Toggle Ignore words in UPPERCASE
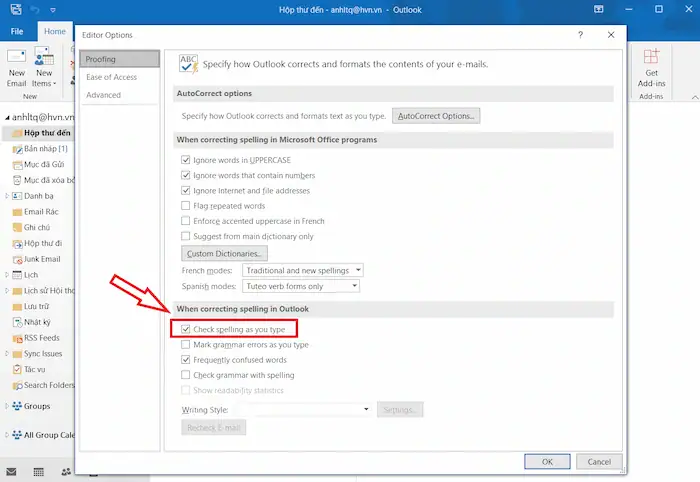Viewport: 700px width, 482px height. tap(186, 160)
